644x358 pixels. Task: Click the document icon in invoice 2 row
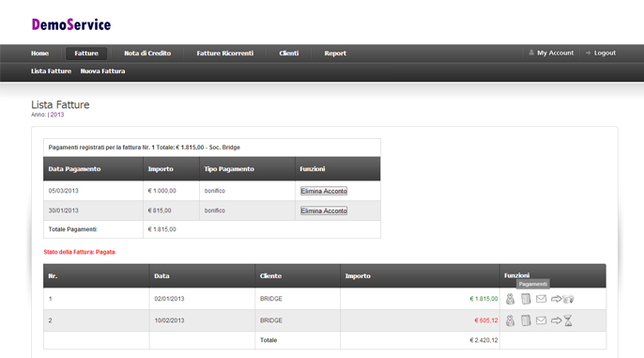[526, 320]
